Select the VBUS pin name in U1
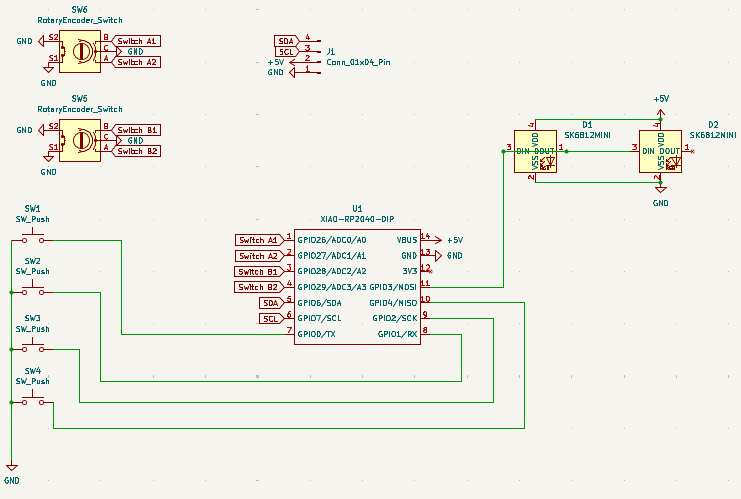 pos(407,240)
